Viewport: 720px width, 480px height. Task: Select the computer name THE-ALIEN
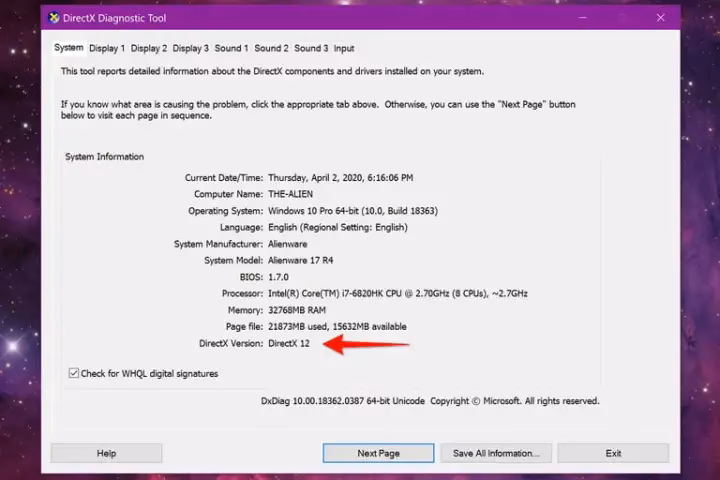click(x=290, y=194)
